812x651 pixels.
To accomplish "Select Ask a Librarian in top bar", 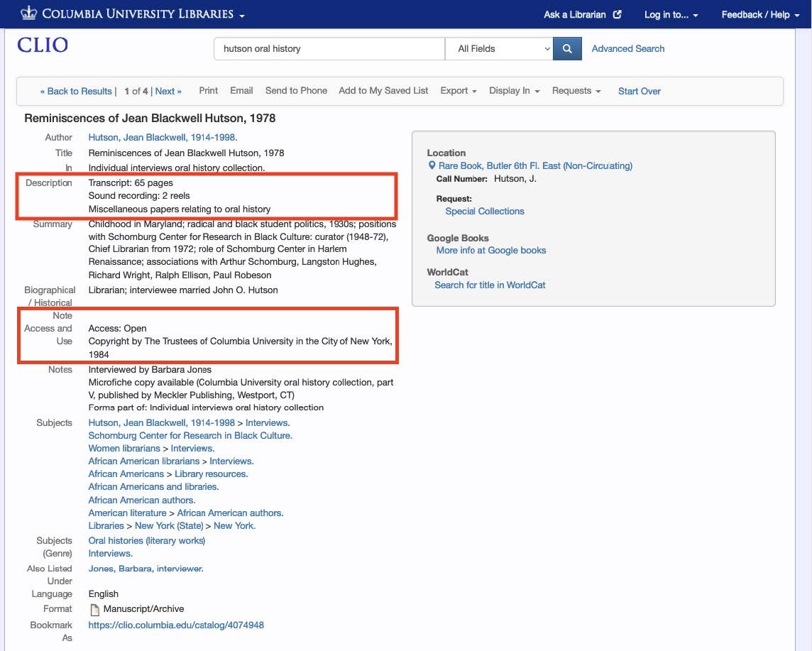I will click(575, 13).
